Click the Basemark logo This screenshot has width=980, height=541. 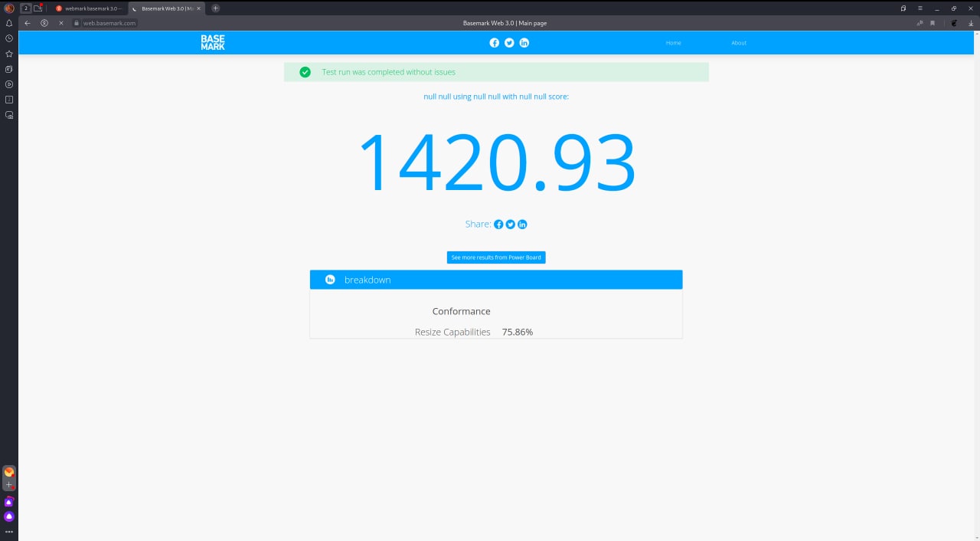pyautogui.click(x=213, y=43)
